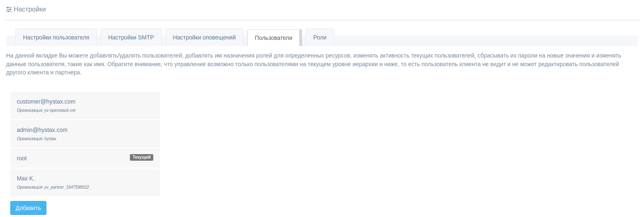Screen dimensions: 644x217
Task: Click the settings sliders icon in header
Action: (x=9, y=9)
